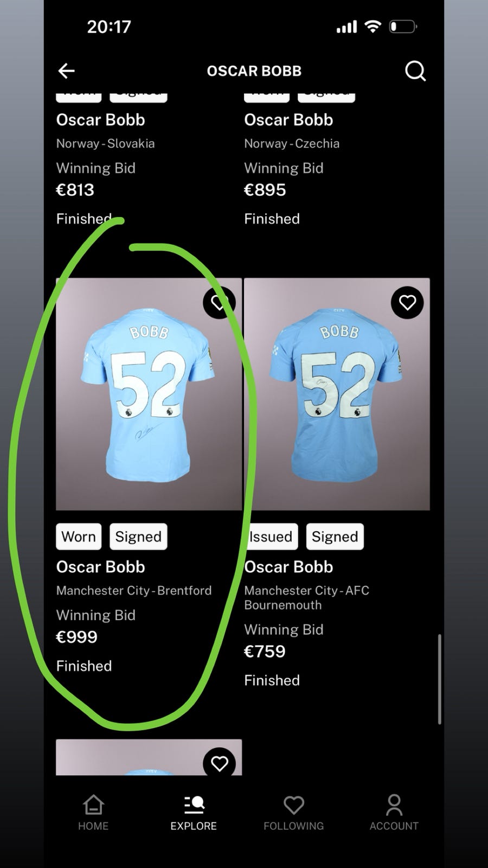
Task: Open the Account tab
Action: [x=394, y=813]
